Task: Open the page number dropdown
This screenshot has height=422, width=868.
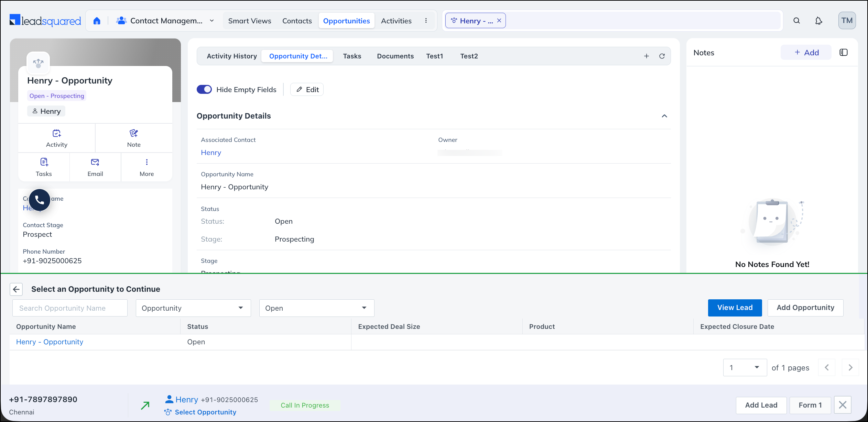Action: click(x=745, y=368)
